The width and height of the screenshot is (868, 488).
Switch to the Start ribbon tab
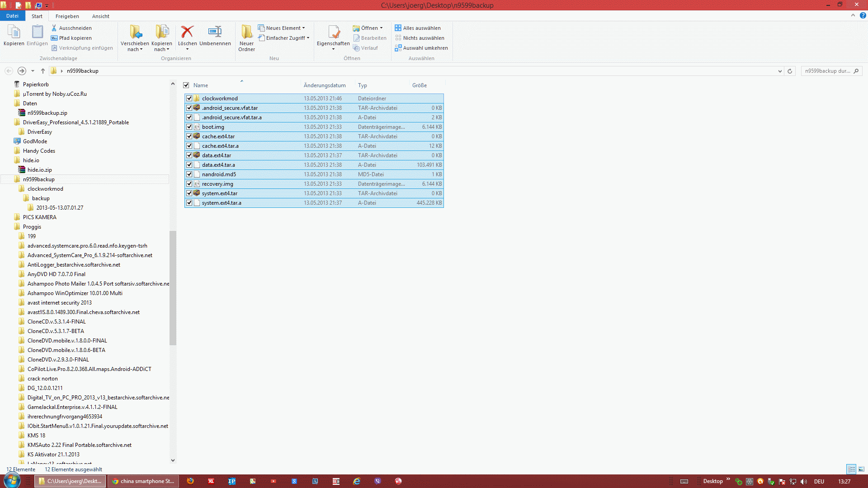pyautogui.click(x=37, y=16)
